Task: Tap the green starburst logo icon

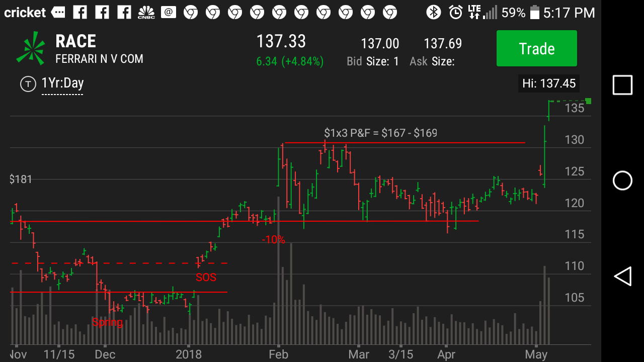Action: tap(27, 48)
